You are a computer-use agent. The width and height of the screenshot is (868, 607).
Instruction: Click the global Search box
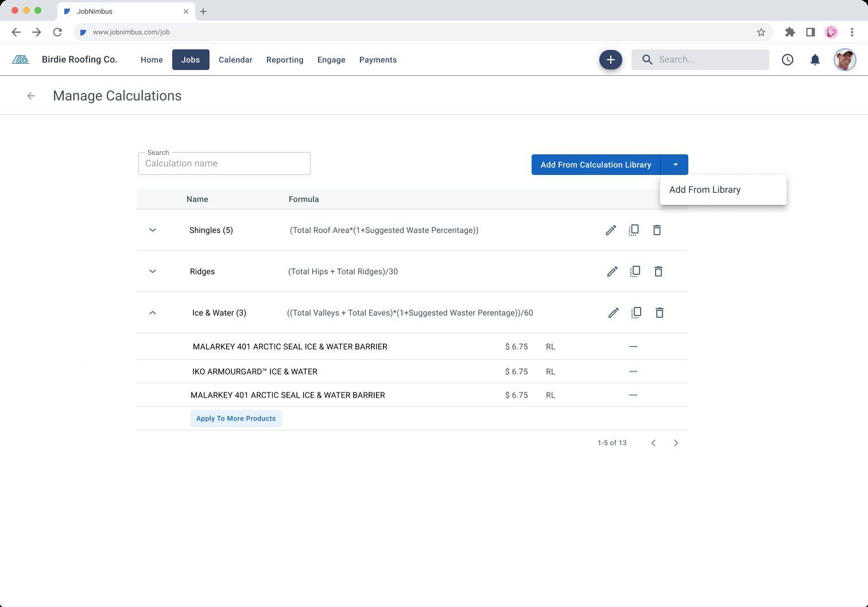tap(700, 60)
